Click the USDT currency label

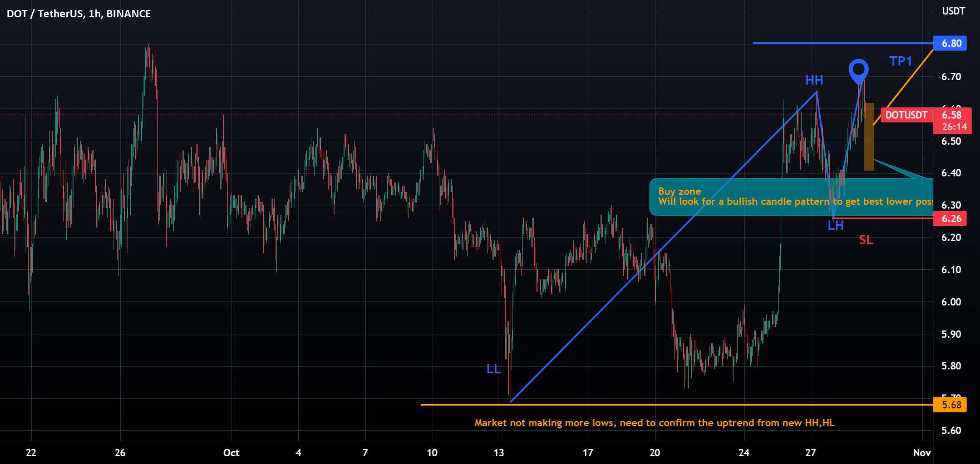pos(953,11)
